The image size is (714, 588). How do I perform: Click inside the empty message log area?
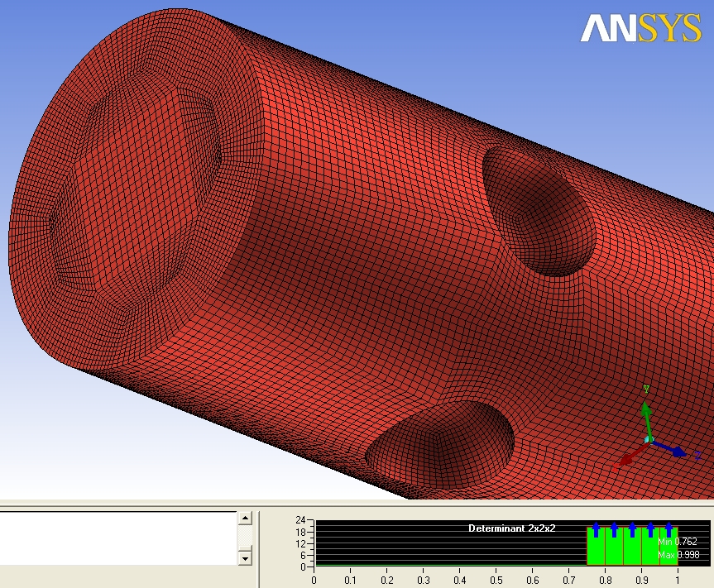tap(116, 538)
